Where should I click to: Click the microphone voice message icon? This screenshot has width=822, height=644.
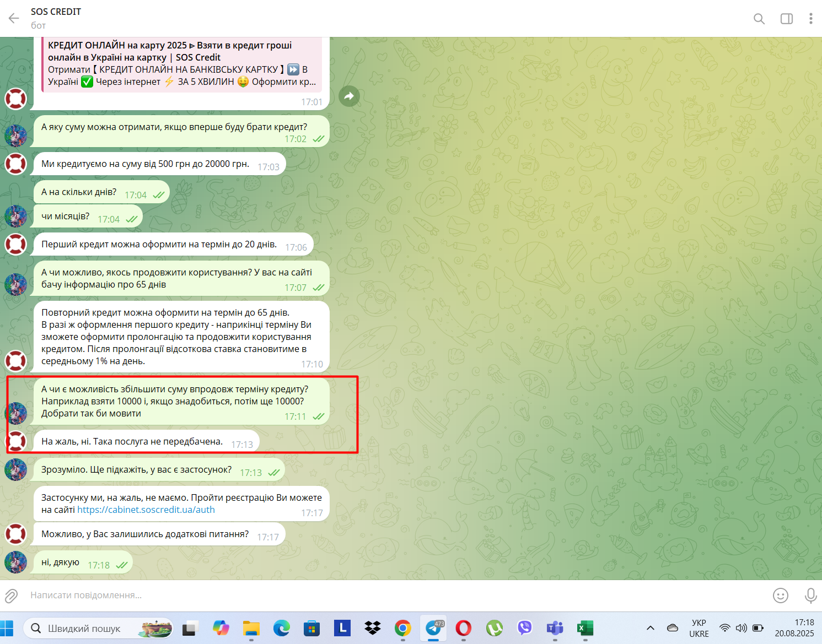click(x=810, y=596)
